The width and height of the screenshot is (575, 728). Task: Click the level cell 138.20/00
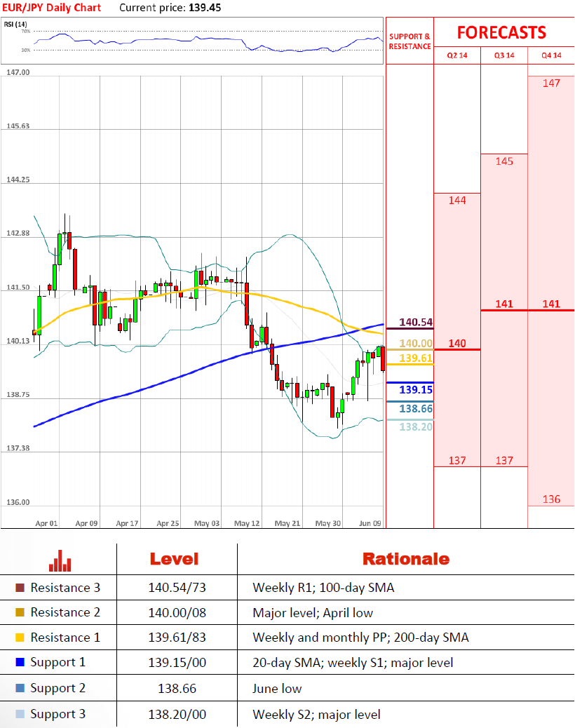177,715
